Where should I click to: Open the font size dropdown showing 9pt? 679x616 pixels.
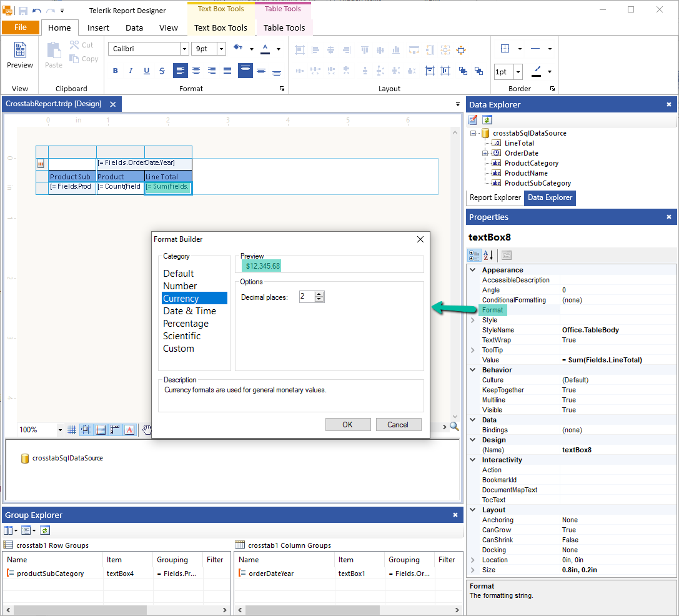click(x=221, y=48)
